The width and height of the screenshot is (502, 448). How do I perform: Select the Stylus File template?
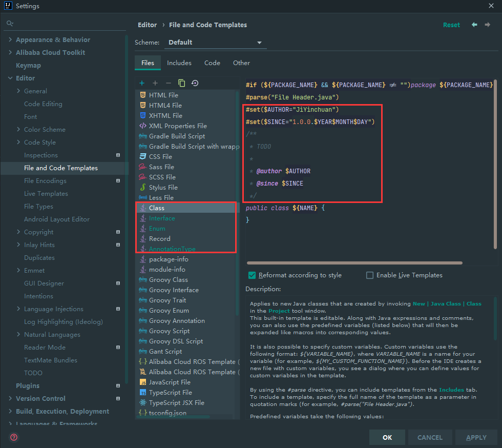(x=163, y=187)
